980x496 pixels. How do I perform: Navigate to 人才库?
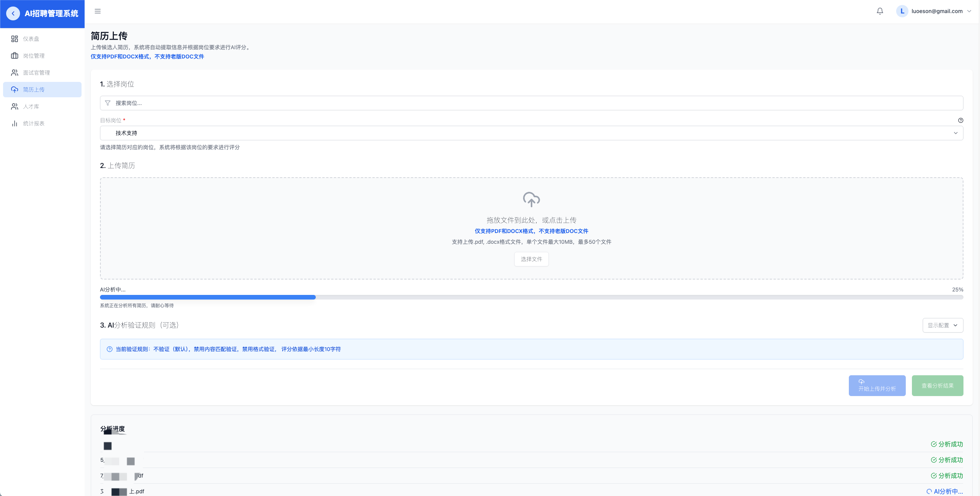tap(31, 107)
